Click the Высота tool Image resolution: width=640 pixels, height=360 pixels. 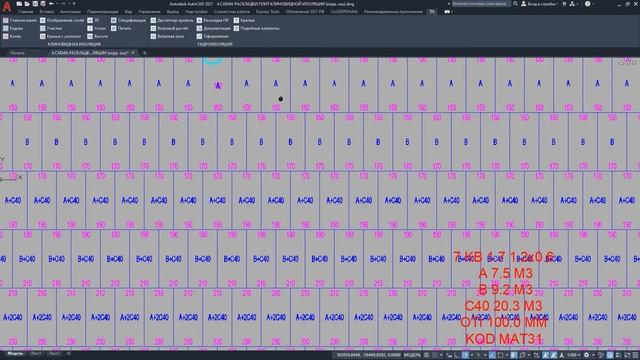98,36
